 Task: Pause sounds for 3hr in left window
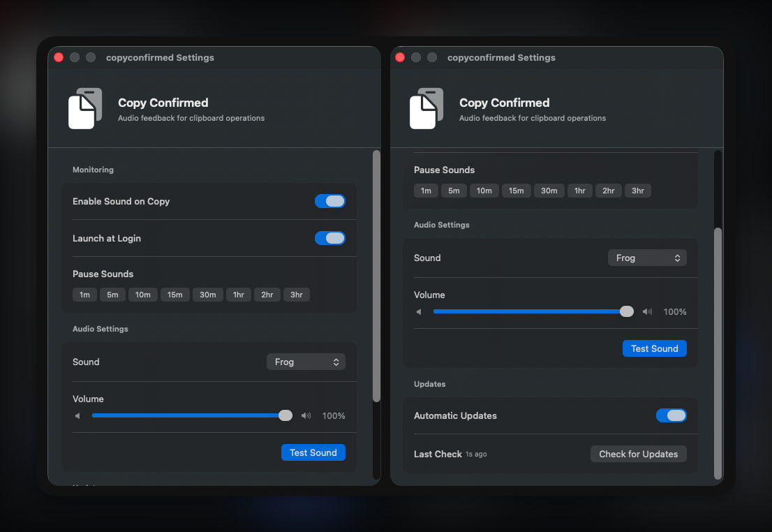pyautogui.click(x=297, y=295)
